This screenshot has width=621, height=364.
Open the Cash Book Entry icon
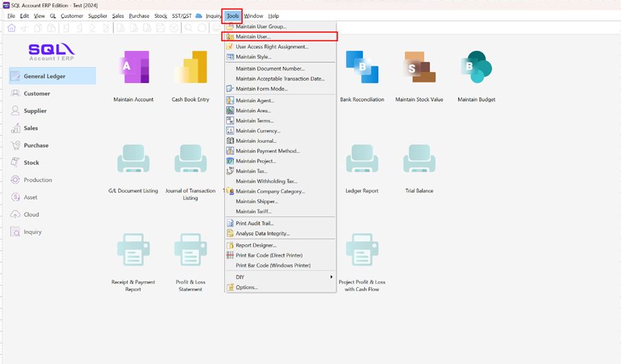pos(190,69)
